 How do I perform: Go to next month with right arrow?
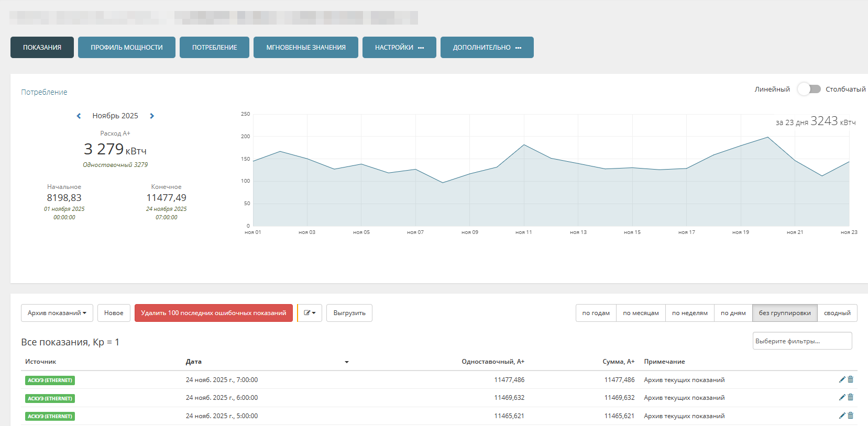coord(152,116)
